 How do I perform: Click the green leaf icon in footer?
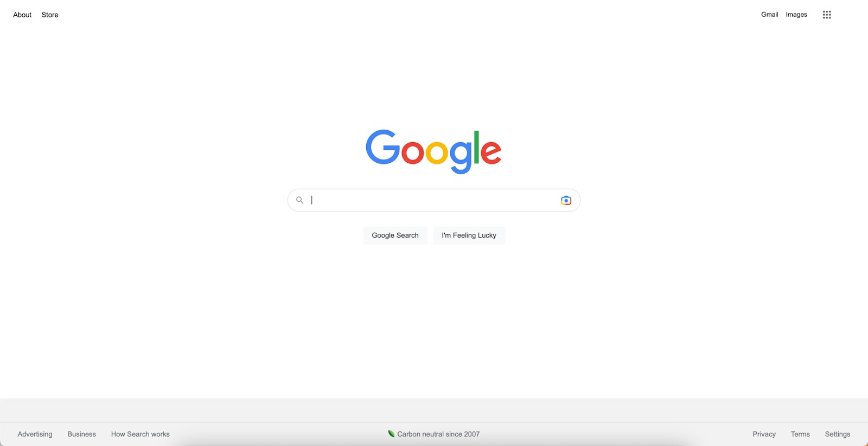391,434
